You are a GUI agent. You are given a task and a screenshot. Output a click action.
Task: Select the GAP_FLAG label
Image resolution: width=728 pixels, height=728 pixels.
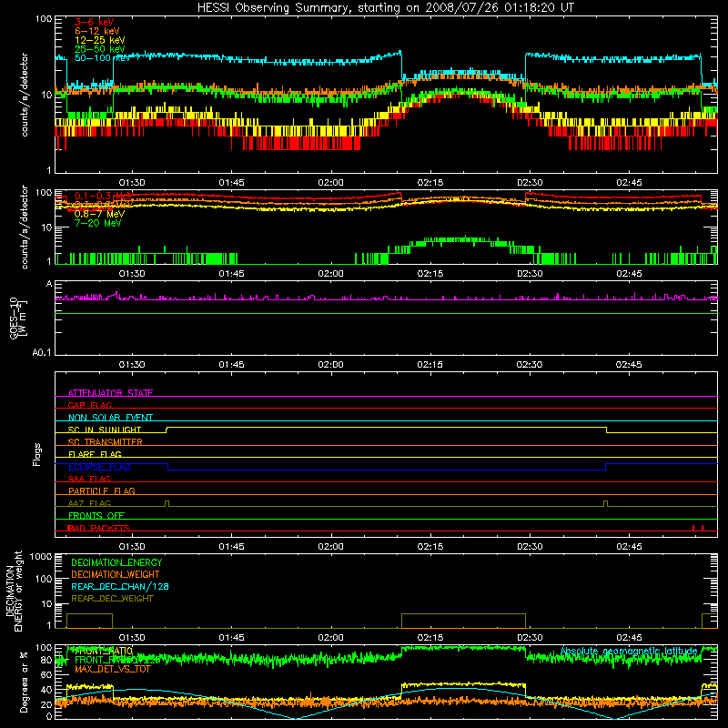pos(89,405)
